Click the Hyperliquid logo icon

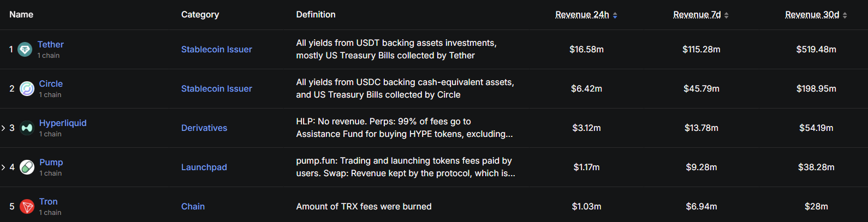pyautogui.click(x=27, y=128)
